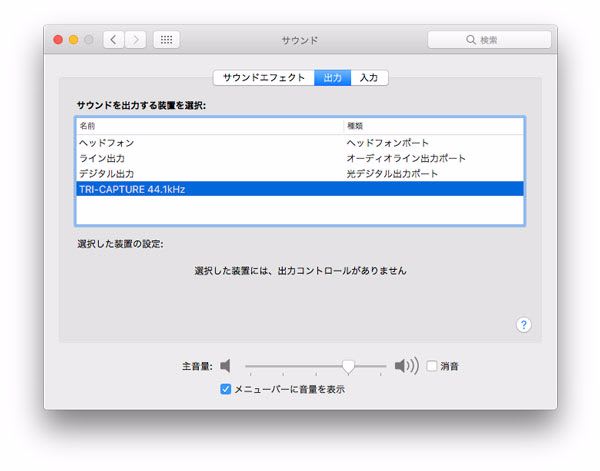Open help with the question mark button
Screen dimensions: 600x471
[x=523, y=325]
